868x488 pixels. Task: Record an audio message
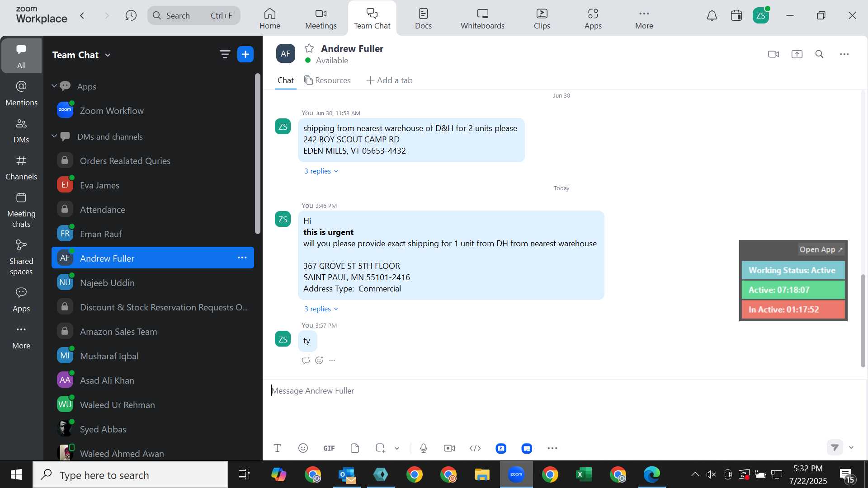424,448
